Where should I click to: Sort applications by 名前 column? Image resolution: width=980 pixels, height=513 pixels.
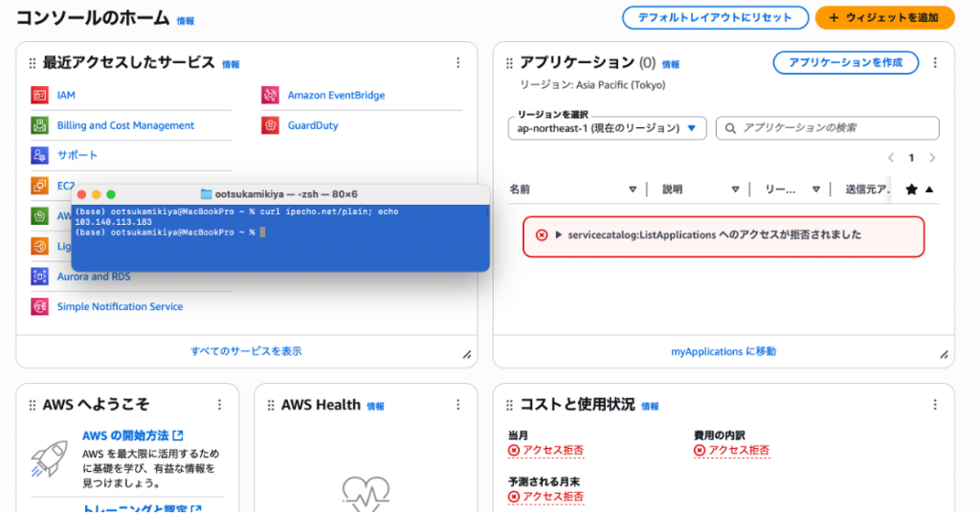[x=633, y=190]
